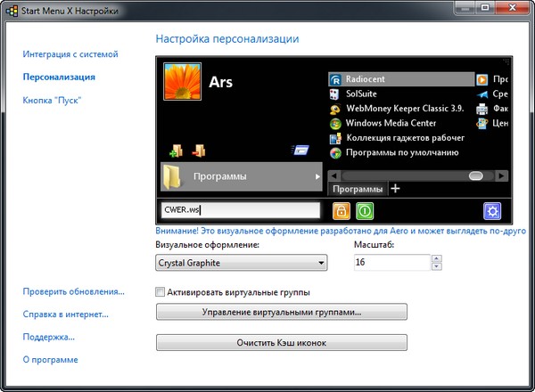This screenshot has width=535, height=392.
Task: Open Справка в интернет link
Action: pyautogui.click(x=65, y=314)
